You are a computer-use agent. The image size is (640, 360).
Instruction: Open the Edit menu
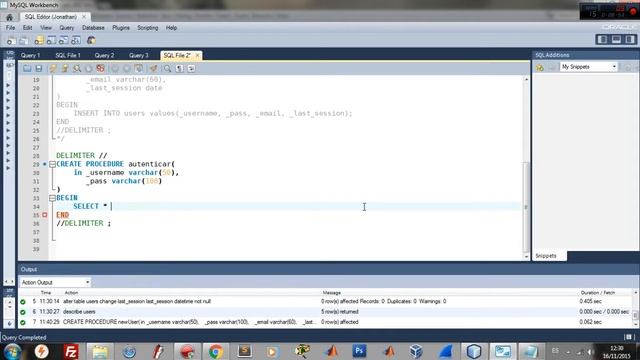(x=27, y=28)
